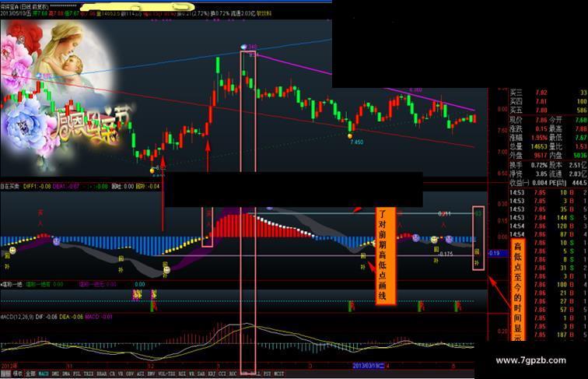The image size is (588, 379).
Task: Switch to the SAR indicator tab
Action: tap(201, 374)
